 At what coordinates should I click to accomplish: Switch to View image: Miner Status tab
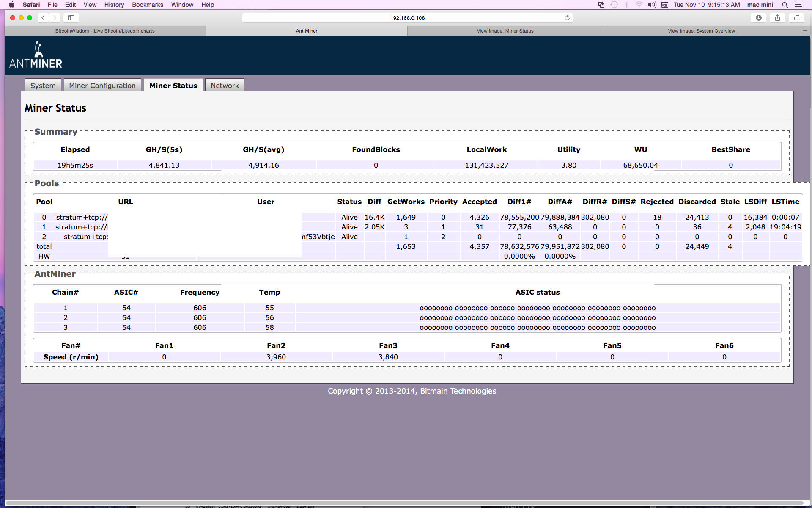coord(505,31)
